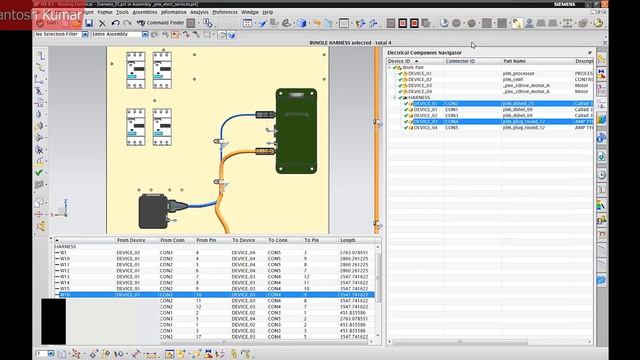Open the layer number dropdown in bottom toolbar
Image resolution: width=640 pixels, height=360 pixels.
click(51, 353)
